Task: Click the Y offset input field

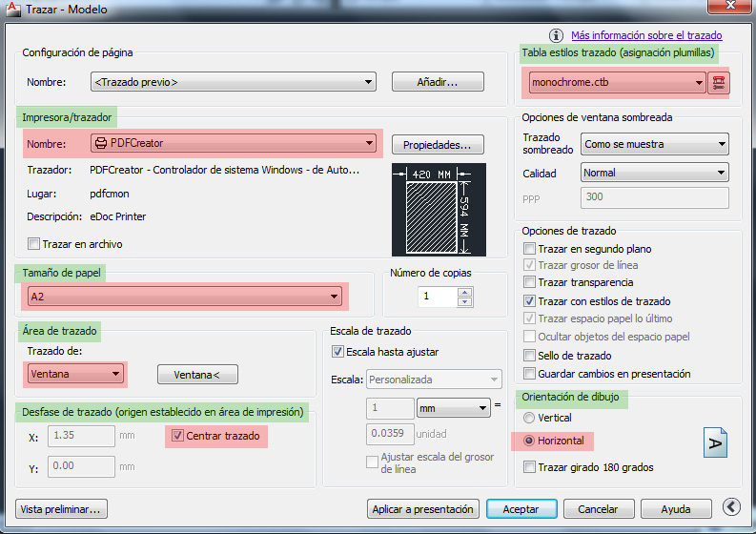Action: (x=81, y=466)
